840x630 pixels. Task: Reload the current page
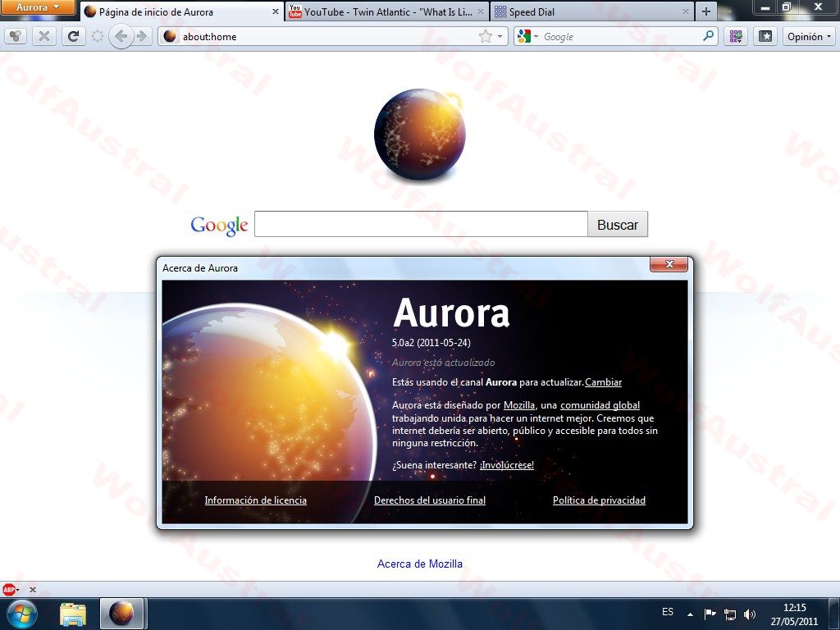click(x=73, y=36)
